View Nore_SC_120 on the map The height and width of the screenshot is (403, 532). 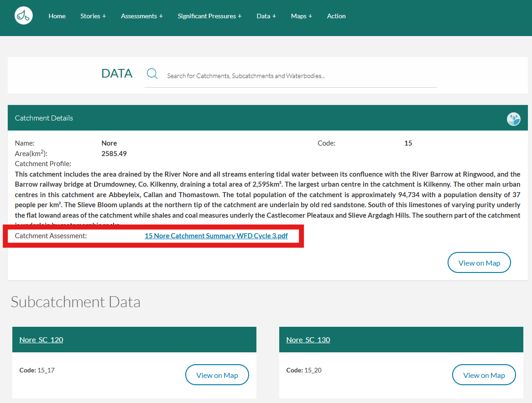point(217,375)
